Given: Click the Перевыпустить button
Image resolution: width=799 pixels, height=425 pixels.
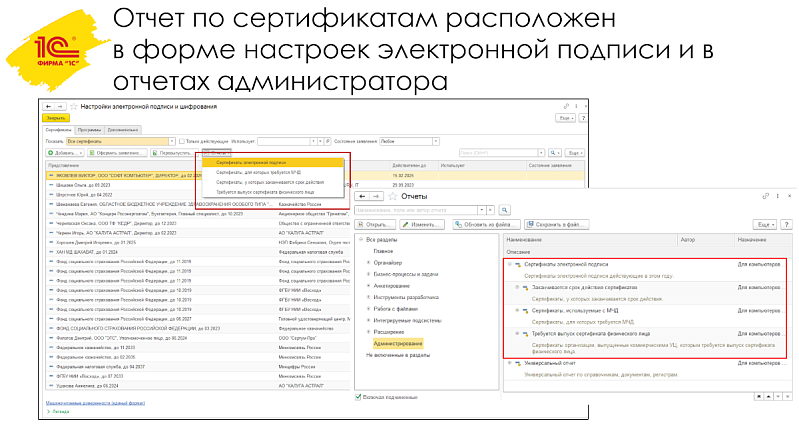Looking at the screenshot, I should tap(174, 153).
